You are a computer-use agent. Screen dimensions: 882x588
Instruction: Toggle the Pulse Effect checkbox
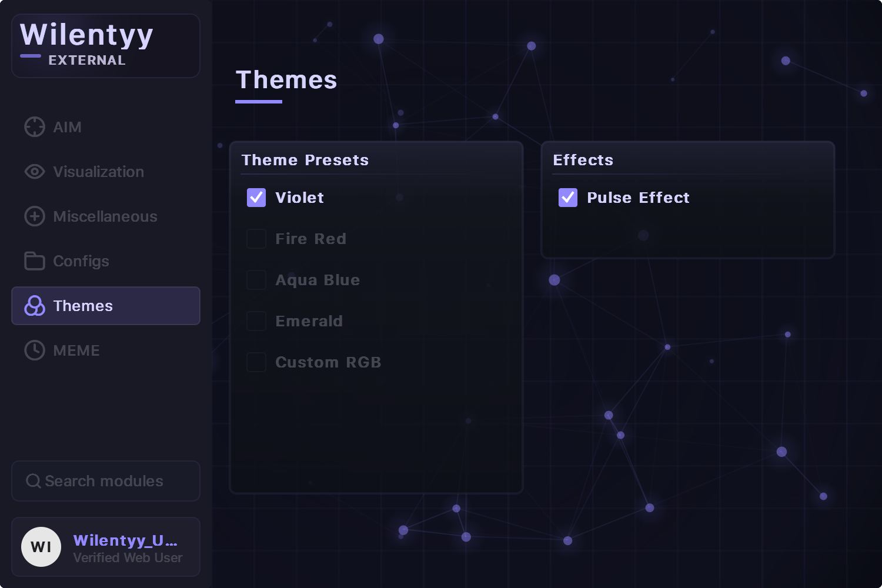568,198
